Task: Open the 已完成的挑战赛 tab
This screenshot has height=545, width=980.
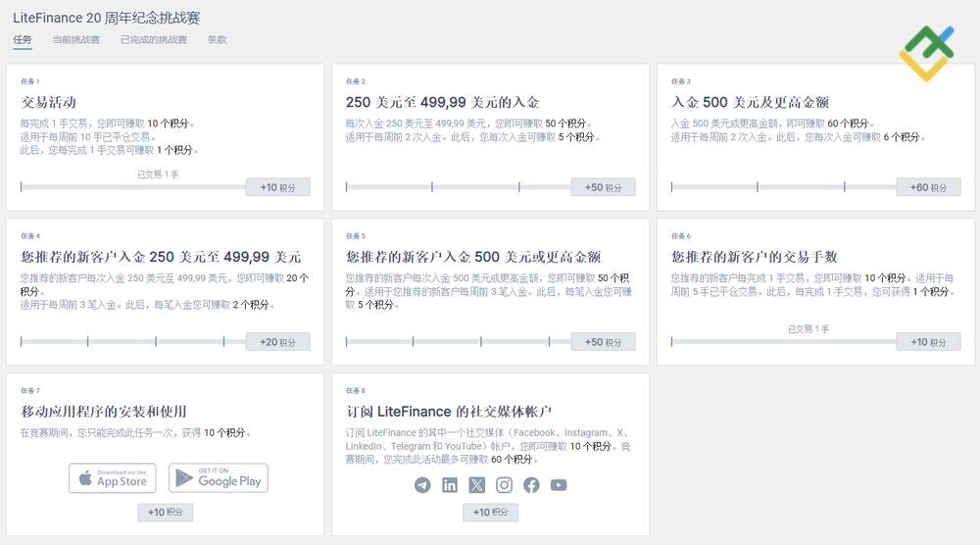Action: [154, 39]
